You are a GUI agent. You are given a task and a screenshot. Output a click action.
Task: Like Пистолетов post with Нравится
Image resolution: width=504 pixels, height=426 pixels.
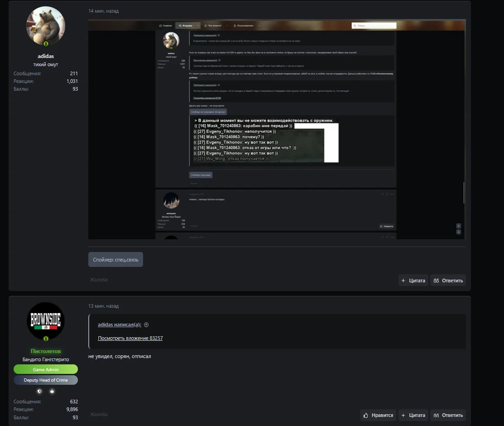pyautogui.click(x=378, y=415)
